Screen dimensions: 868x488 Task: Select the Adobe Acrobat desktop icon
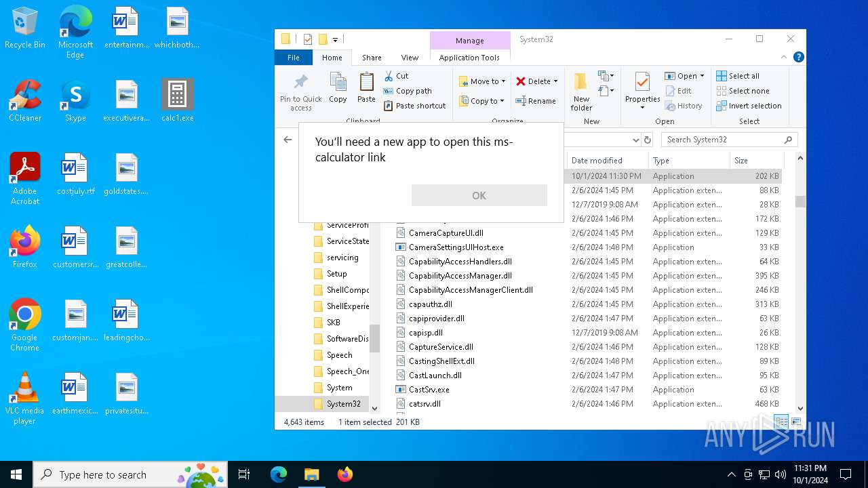point(25,179)
